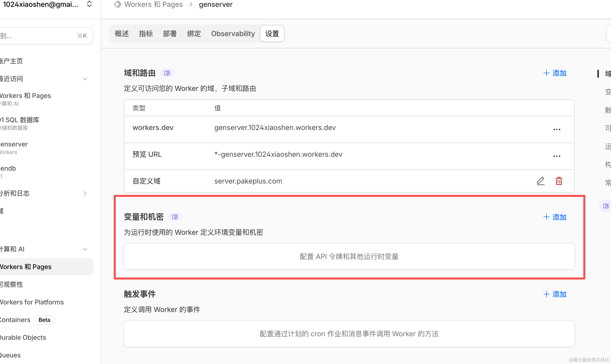Open the 绑定 tab
The width and height of the screenshot is (611, 364).
(x=194, y=34)
